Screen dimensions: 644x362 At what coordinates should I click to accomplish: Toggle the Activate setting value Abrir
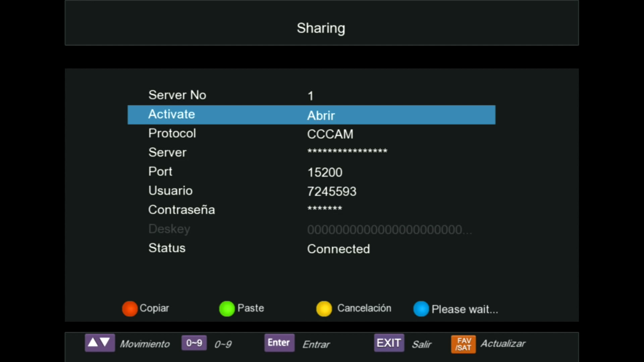click(x=321, y=116)
